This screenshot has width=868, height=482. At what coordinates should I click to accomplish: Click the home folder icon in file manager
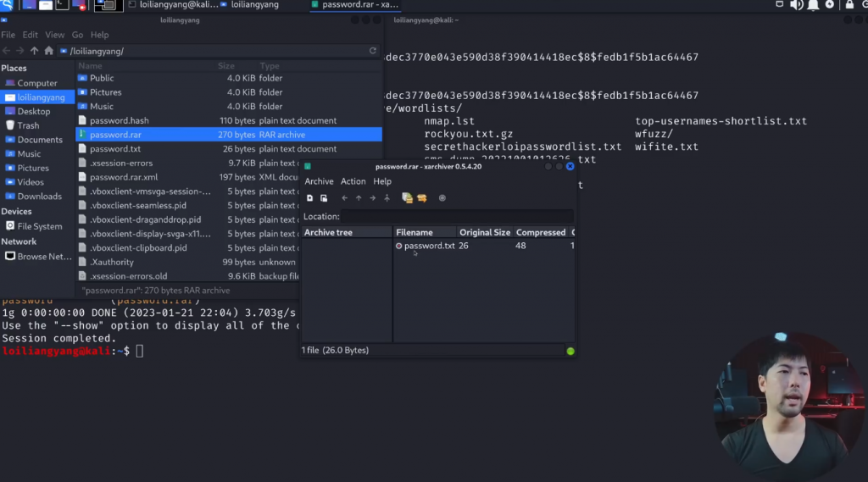(49, 51)
